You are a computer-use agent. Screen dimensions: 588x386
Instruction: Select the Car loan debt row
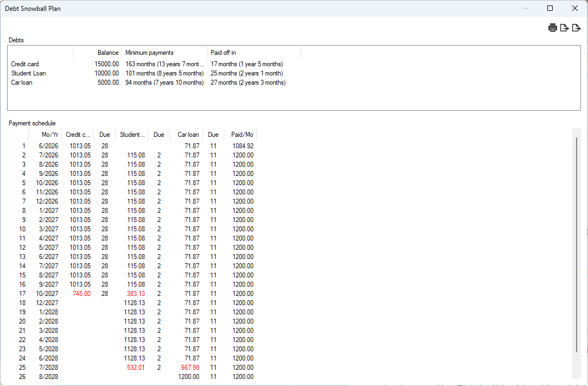click(22, 83)
